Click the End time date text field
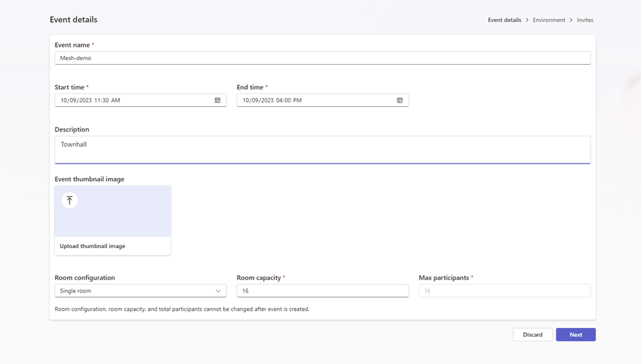641x364 pixels. tap(314, 100)
